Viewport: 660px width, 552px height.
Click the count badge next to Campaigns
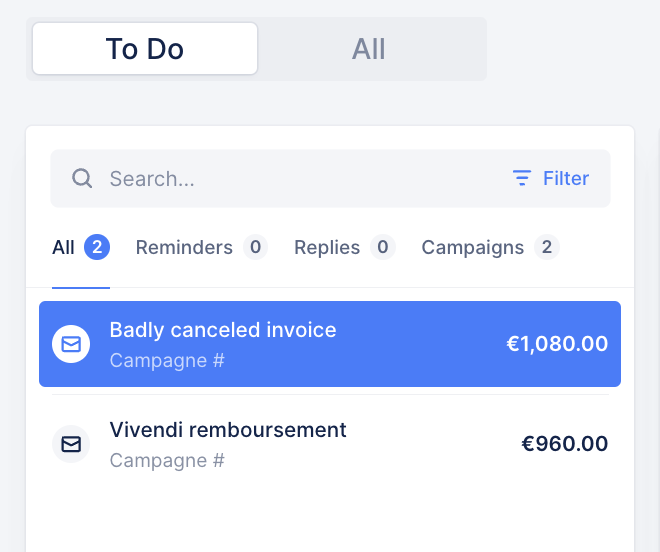(x=546, y=247)
